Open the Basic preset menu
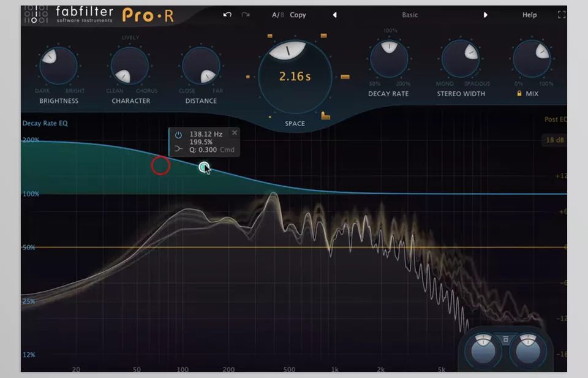The width and height of the screenshot is (588, 378). (x=410, y=15)
